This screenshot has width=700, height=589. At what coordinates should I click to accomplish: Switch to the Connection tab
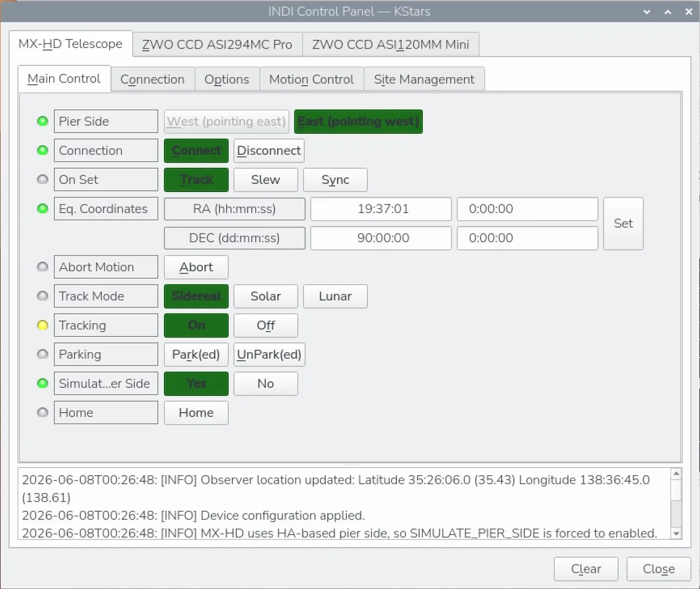153,79
